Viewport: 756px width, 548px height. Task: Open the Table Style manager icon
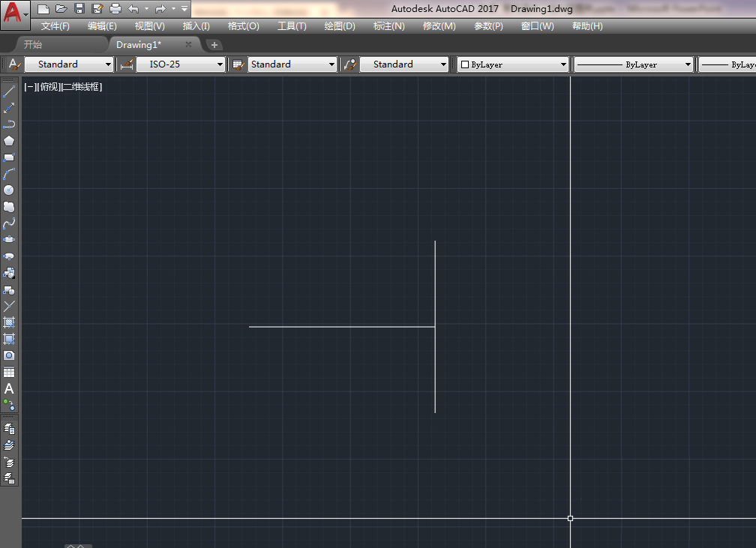238,64
